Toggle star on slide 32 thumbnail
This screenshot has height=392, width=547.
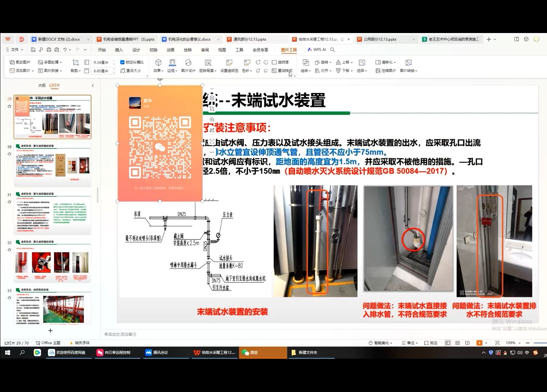[9, 250]
